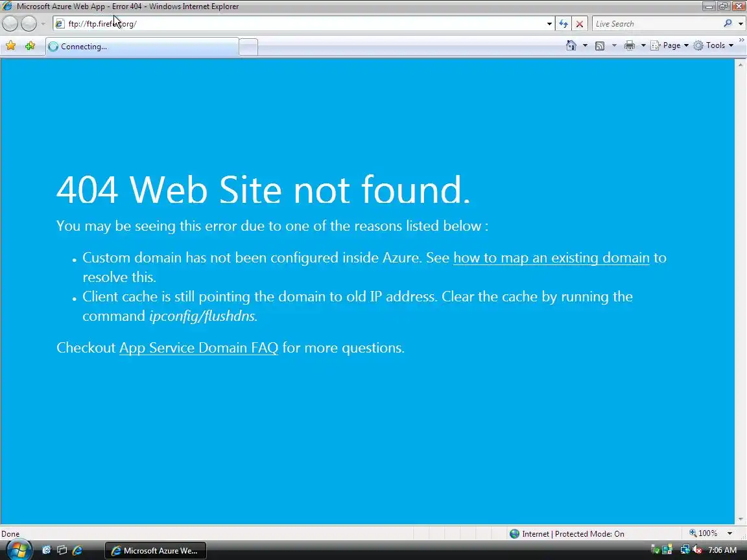Click the vertical scrollbar down arrow
Screen dimensions: 747x560
[x=741, y=519]
